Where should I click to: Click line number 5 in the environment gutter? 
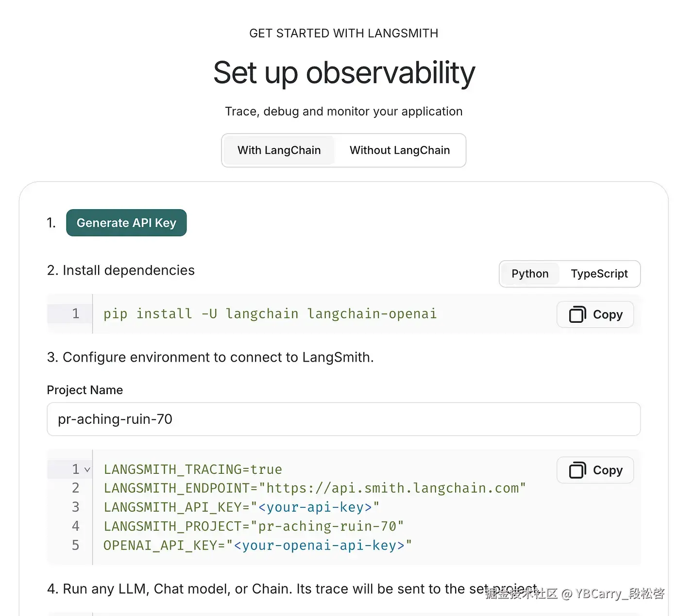(75, 545)
